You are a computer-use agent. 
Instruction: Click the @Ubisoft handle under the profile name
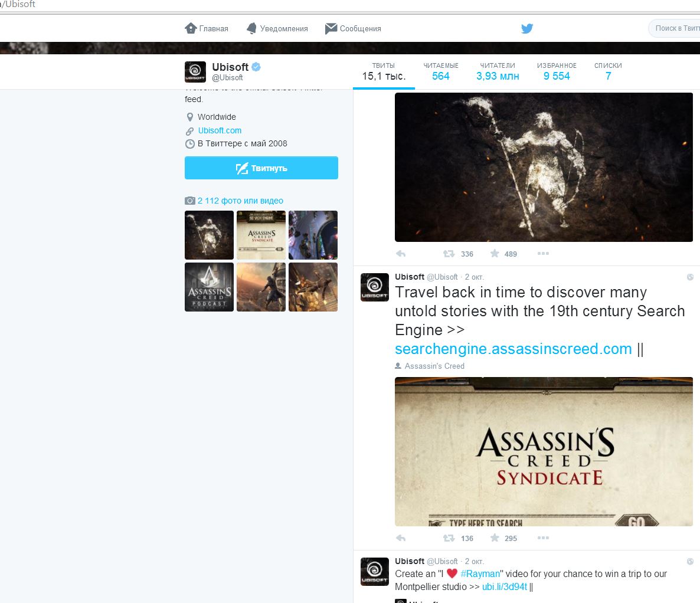pyautogui.click(x=228, y=78)
